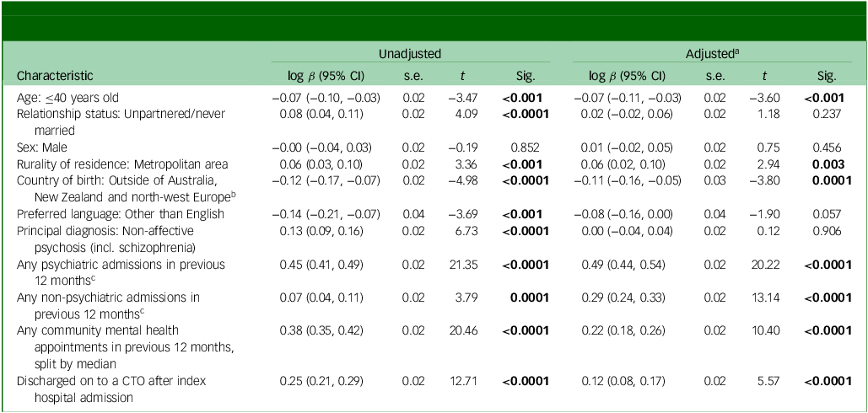The image size is (868, 413).
Task: Click the 'Discharged on to a CTO' row label
Action: tap(113, 380)
